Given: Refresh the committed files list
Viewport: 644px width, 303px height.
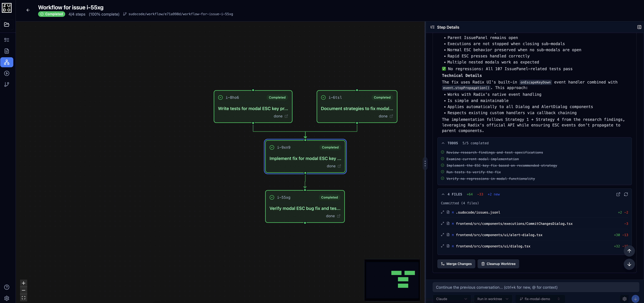Looking at the screenshot, I should pos(626,194).
